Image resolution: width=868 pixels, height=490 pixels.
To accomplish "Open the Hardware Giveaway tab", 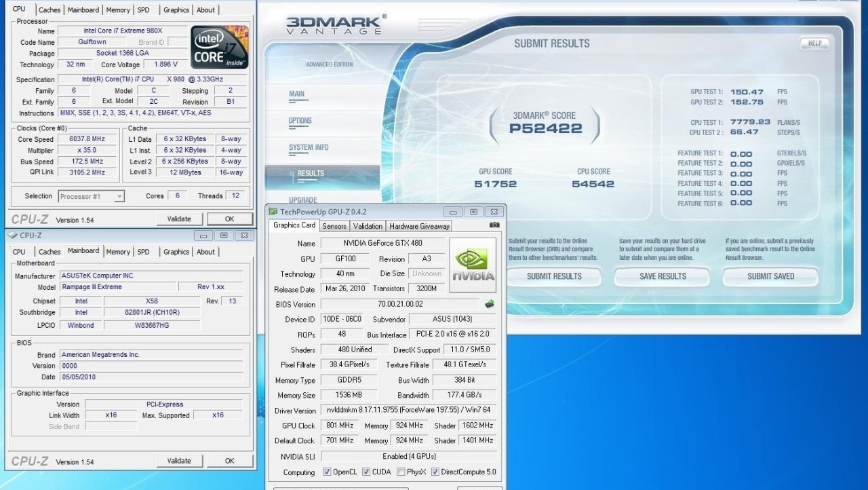I will point(420,226).
